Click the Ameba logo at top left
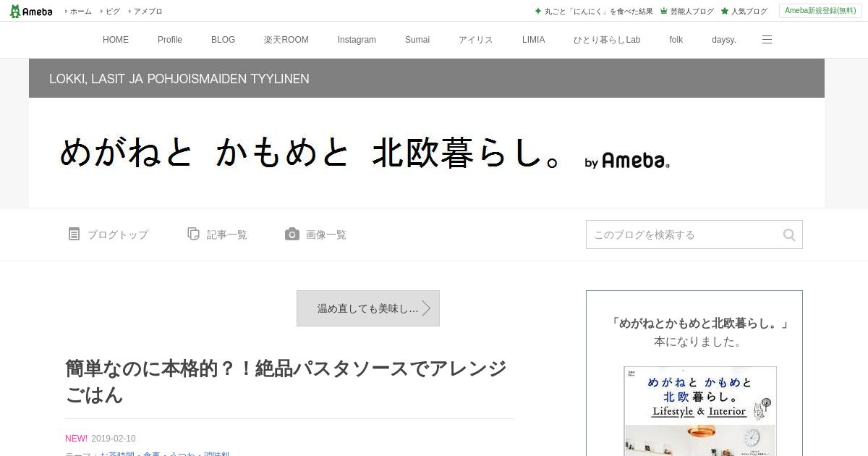The height and width of the screenshot is (456, 868). coord(31,11)
